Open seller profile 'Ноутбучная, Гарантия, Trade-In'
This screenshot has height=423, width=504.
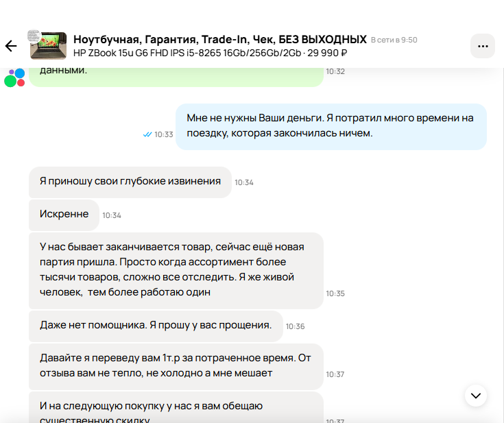(219, 38)
